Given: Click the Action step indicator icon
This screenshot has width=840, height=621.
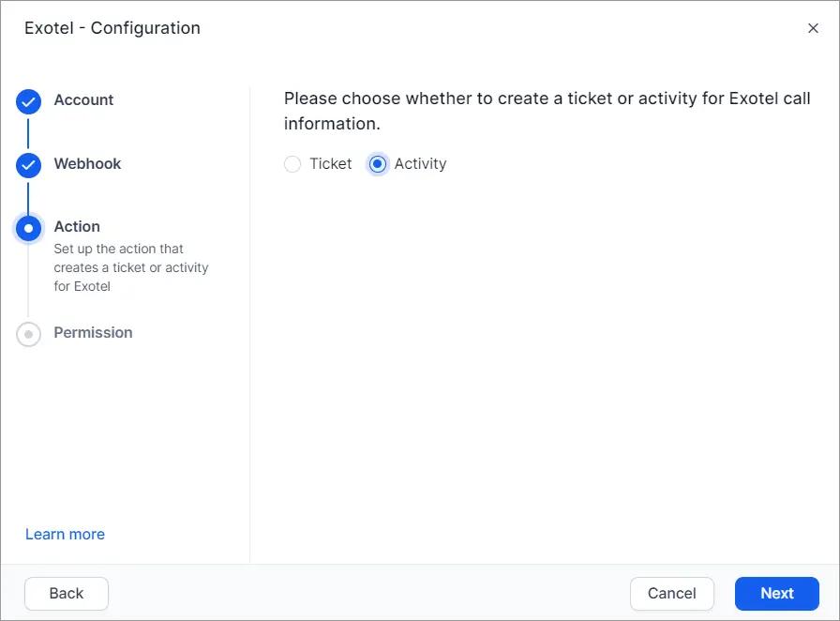Looking at the screenshot, I should (x=28, y=229).
